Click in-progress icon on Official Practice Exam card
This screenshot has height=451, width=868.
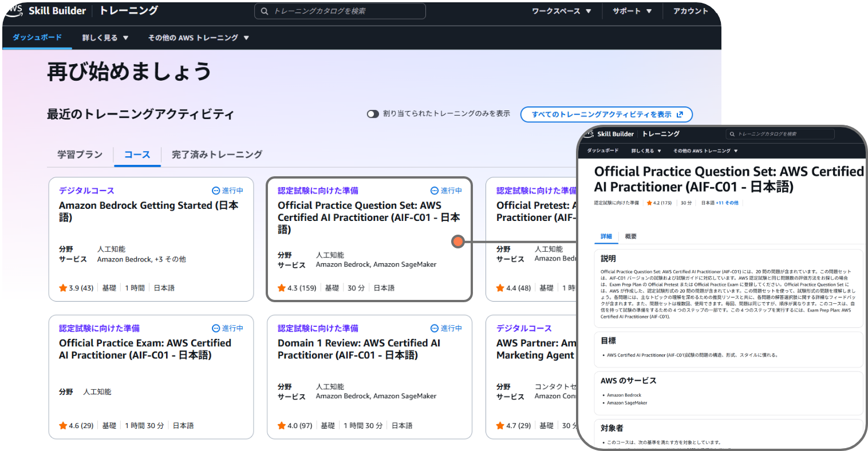click(x=216, y=329)
